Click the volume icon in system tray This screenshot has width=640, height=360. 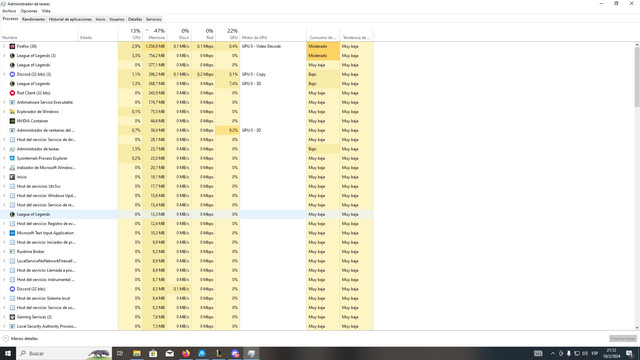(585, 353)
